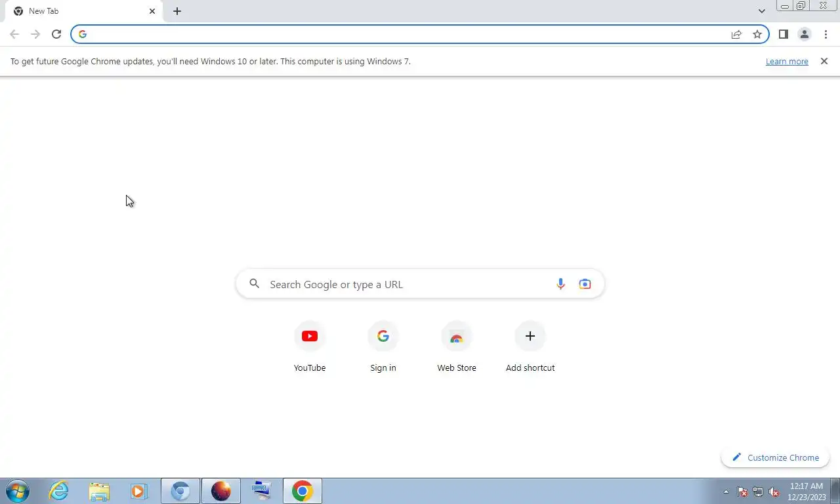Click the Search Google or type a URL box
The height and width of the screenshot is (504, 840).
[x=420, y=284]
